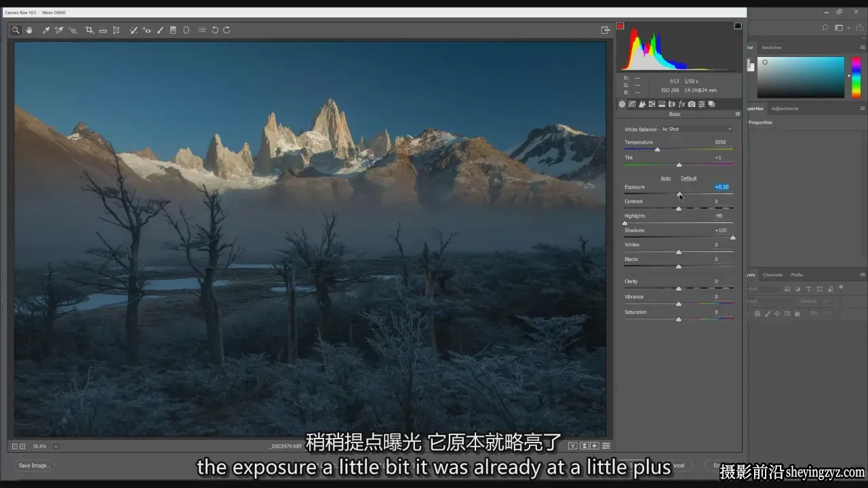Click the Highlights slider handle
Viewport: 868px width, 488px height.
[625, 223]
